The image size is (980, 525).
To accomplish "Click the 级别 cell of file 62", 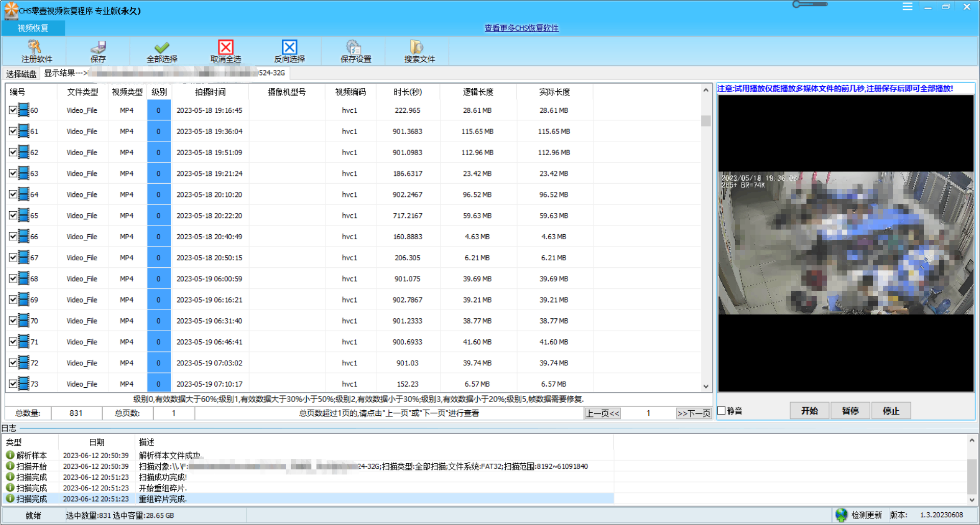I will coord(159,152).
